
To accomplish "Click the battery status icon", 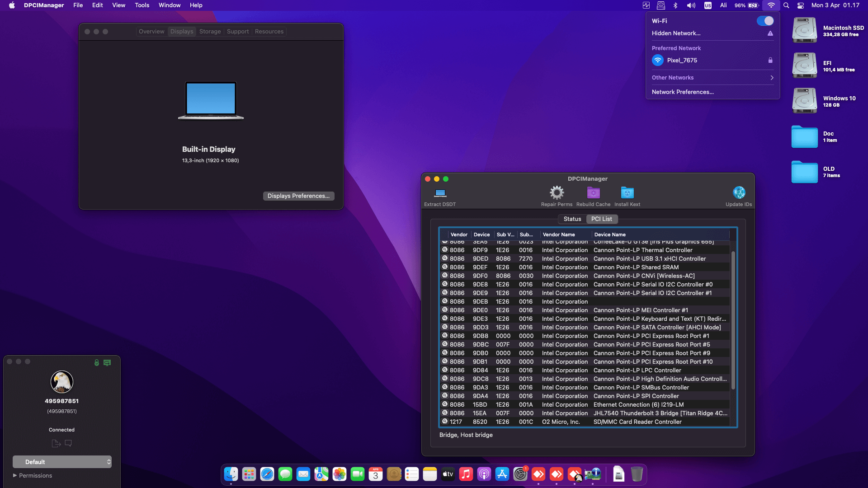I will (752, 5).
